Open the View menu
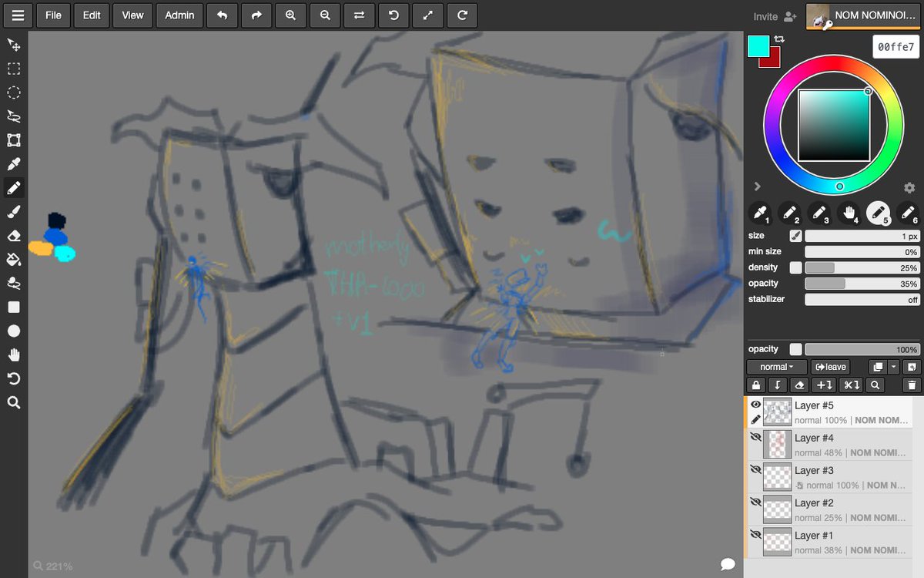 click(x=132, y=15)
